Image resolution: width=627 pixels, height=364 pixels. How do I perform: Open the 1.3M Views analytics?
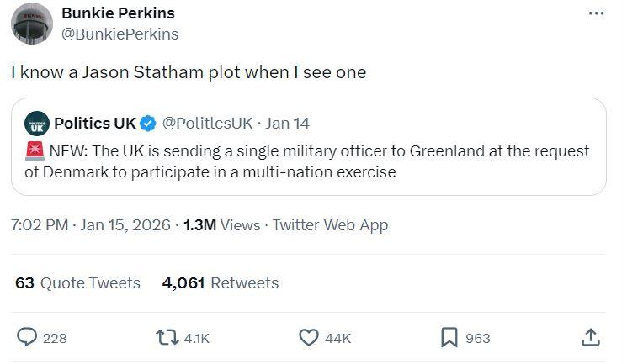click(x=221, y=224)
